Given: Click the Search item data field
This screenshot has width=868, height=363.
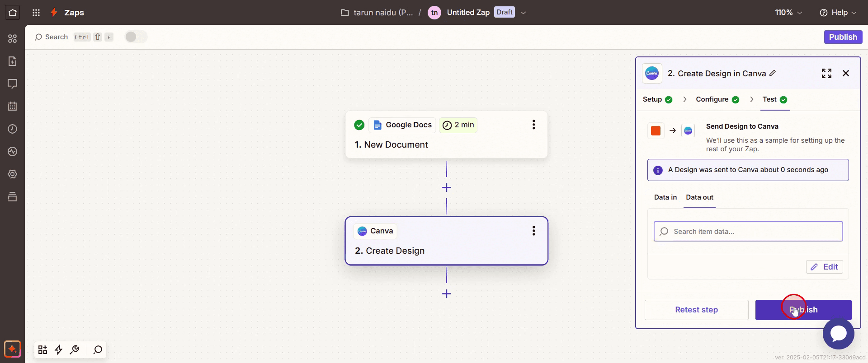Looking at the screenshot, I should (x=748, y=232).
